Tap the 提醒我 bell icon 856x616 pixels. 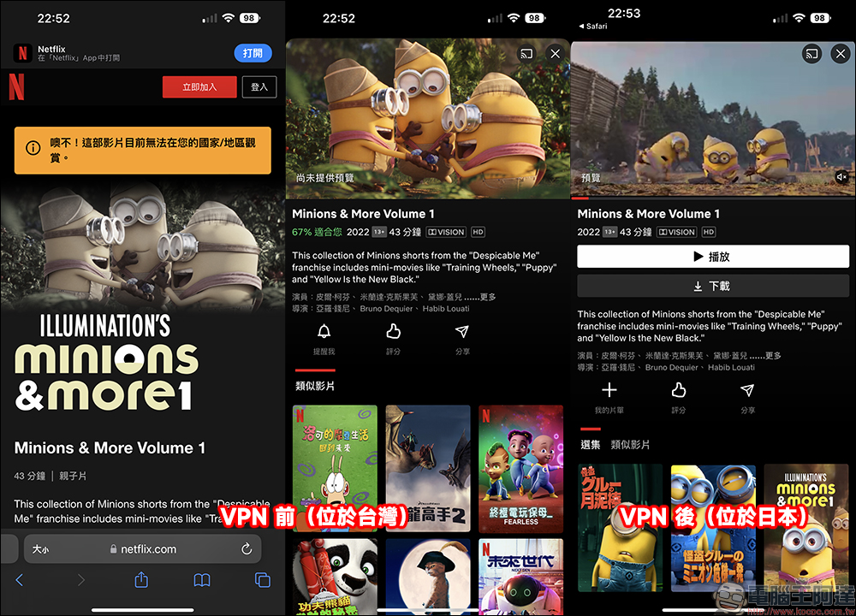(x=324, y=331)
